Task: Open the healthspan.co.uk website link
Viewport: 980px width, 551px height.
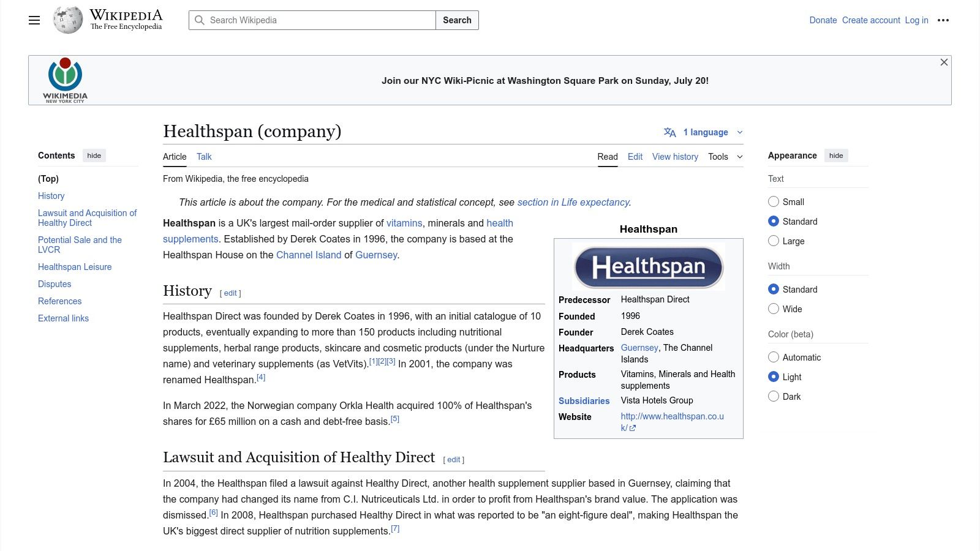Action: (x=672, y=422)
